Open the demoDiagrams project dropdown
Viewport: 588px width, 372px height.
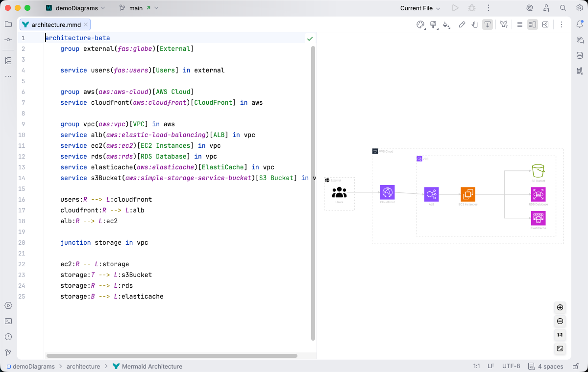tap(75, 8)
